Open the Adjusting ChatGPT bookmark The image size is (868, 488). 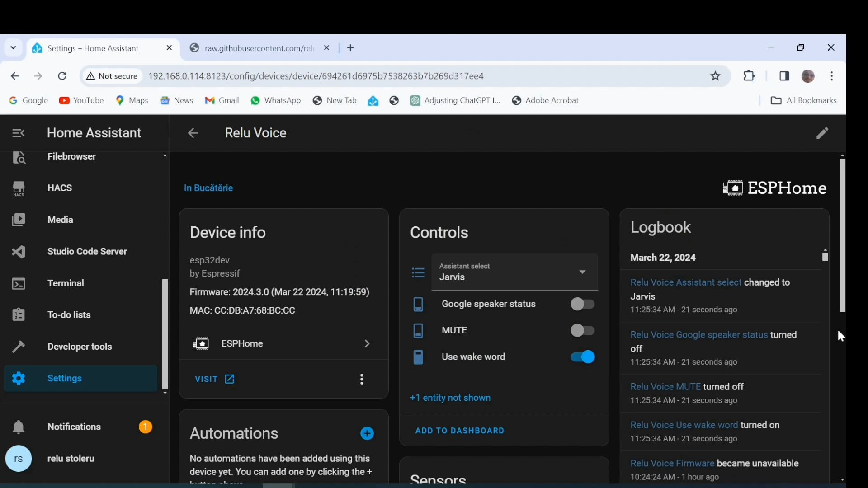455,100
